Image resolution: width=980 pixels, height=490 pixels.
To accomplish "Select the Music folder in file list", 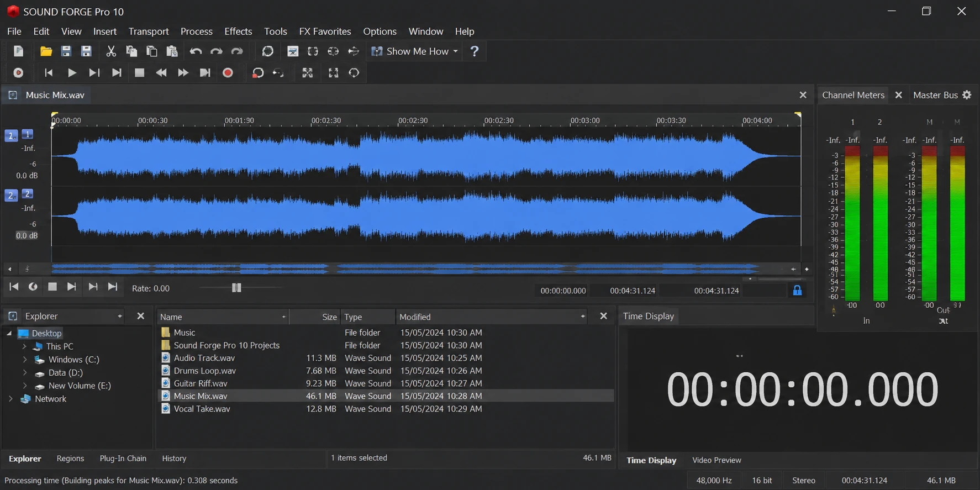I will click(185, 333).
